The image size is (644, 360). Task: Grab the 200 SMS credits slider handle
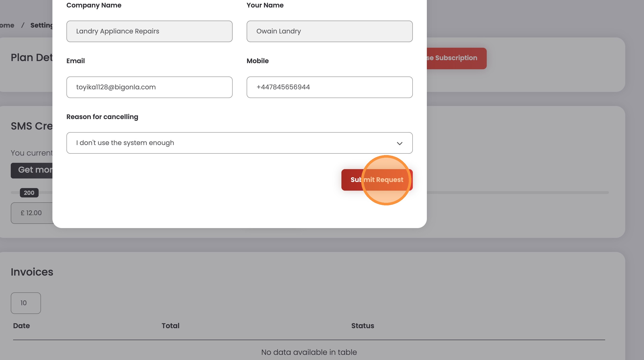pos(29,193)
